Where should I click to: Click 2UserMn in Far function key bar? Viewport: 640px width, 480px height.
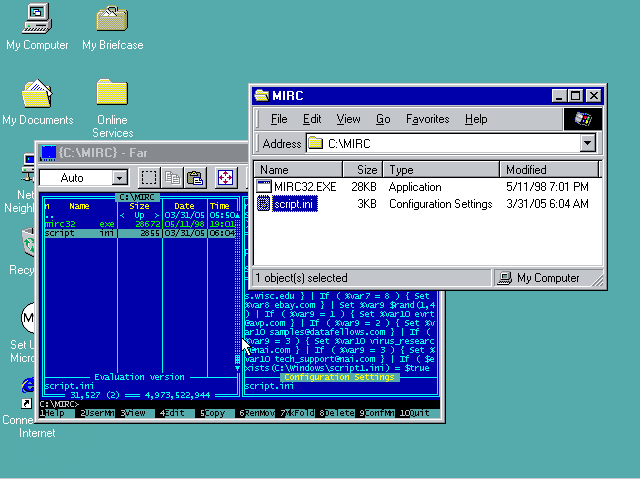point(97,413)
